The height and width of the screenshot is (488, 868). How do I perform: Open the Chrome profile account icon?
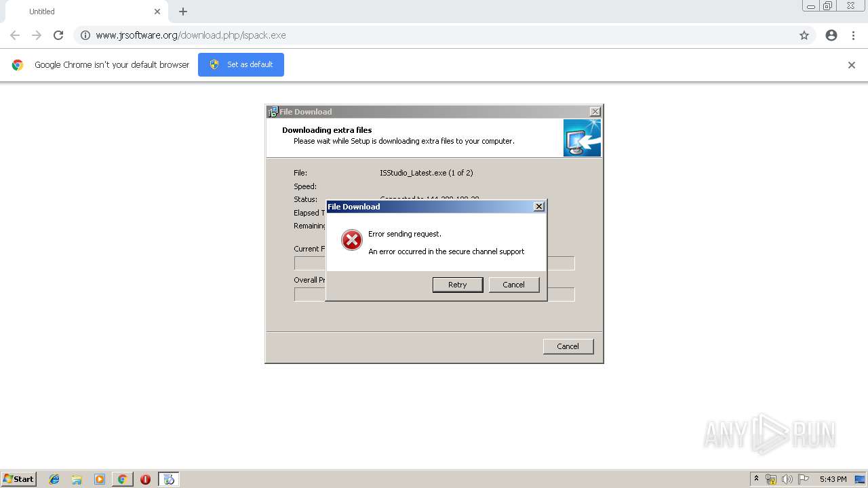pos(831,35)
